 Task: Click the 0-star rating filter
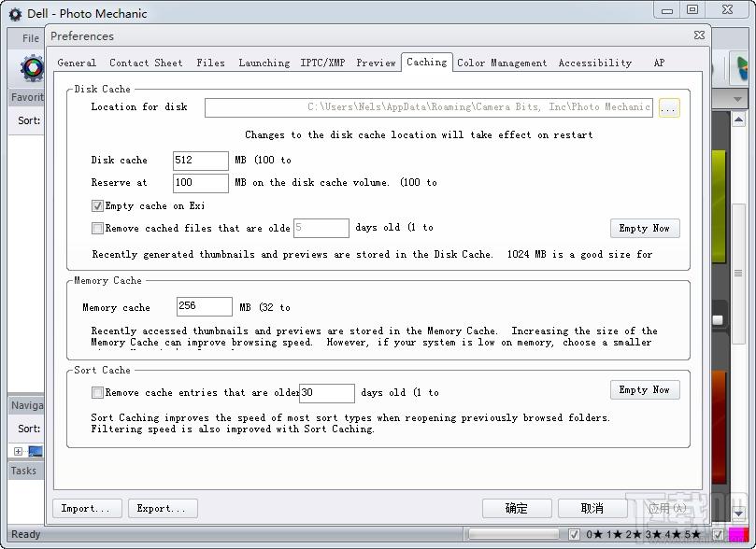pos(594,534)
